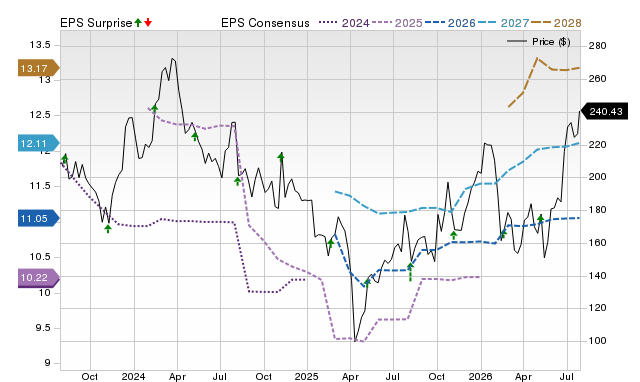This screenshot has width=640, height=382.
Task: Click the Apr axis label just after 2026
Action: point(523,377)
